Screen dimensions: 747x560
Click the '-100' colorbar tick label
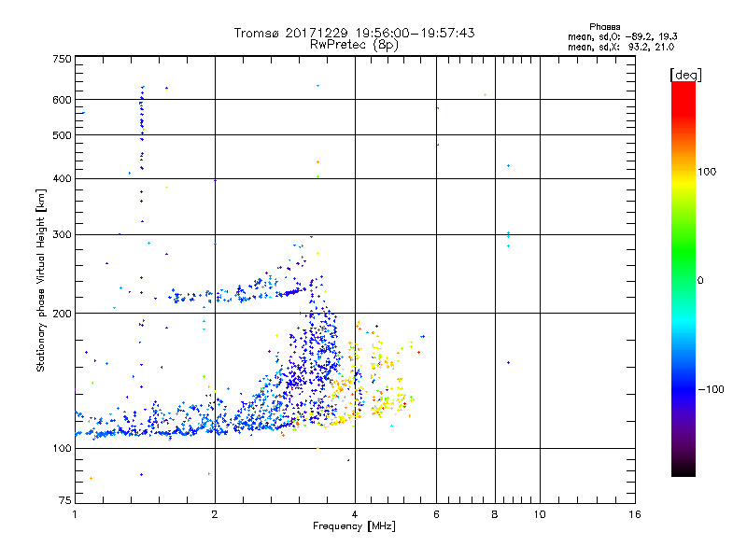[x=711, y=389]
